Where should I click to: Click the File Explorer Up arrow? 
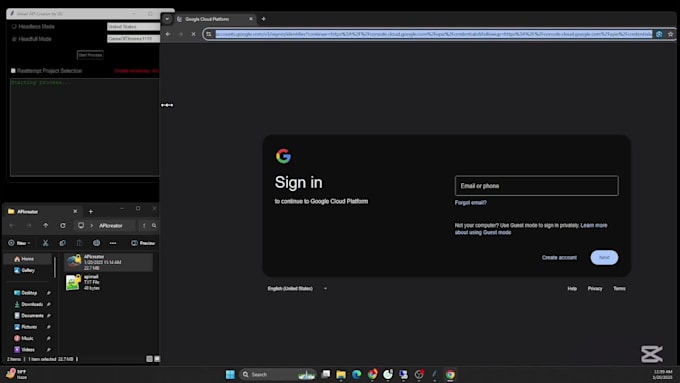tap(46, 226)
